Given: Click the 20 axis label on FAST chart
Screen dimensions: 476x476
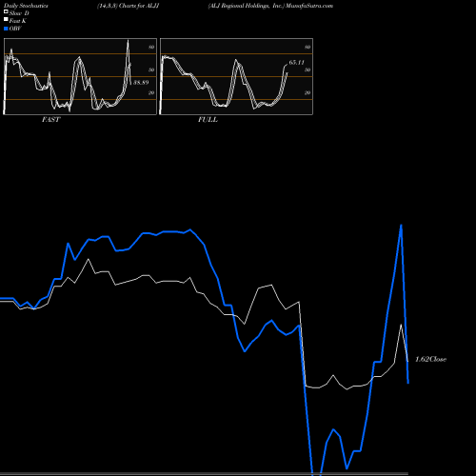Looking at the screenshot, I should tap(151, 93).
